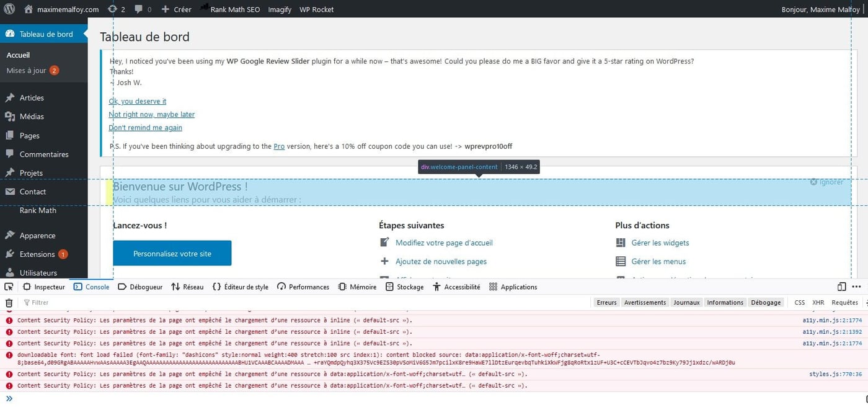Open the Apparence menu icon in sidebar
The height and width of the screenshot is (415, 868).
9,235
